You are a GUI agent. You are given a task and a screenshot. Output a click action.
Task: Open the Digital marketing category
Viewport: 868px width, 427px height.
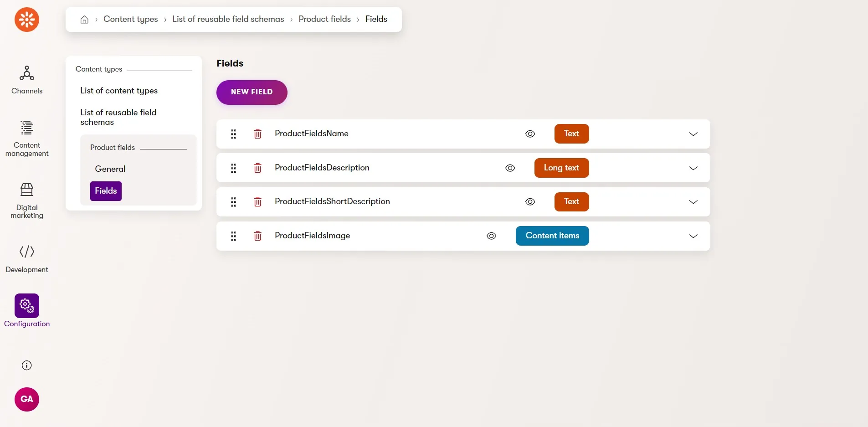pos(27,201)
